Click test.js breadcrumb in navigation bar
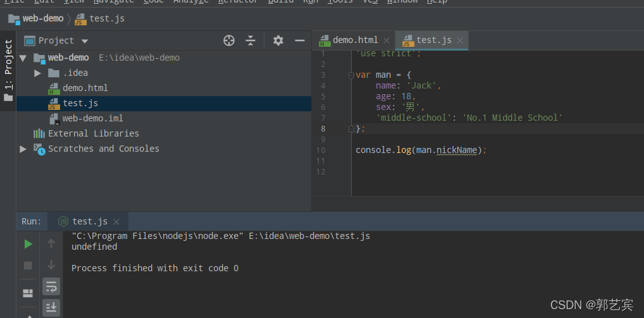Viewport: 644px width, 318px height. [x=100, y=18]
